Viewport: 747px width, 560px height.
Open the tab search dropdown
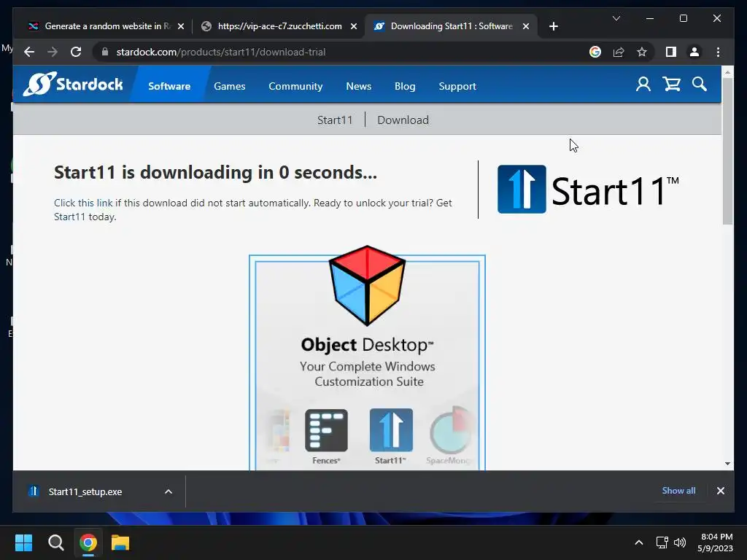click(616, 18)
